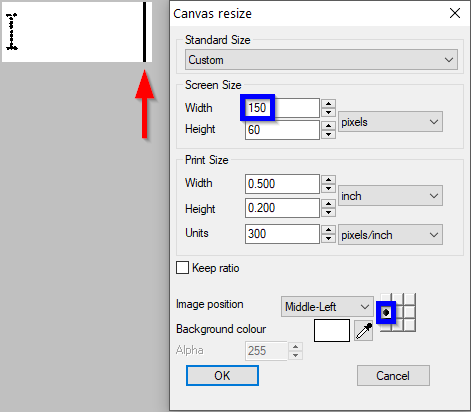Close the Canvas resize dialog window
The image size is (471, 412).
[455, 13]
